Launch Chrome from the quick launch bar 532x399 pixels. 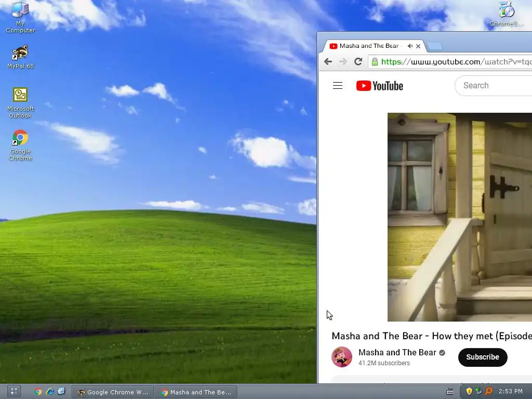(x=38, y=392)
